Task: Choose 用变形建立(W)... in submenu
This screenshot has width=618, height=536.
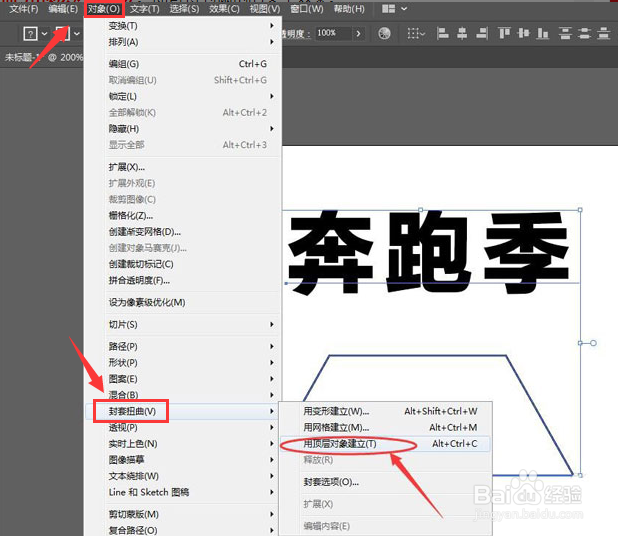Action: tap(385, 411)
